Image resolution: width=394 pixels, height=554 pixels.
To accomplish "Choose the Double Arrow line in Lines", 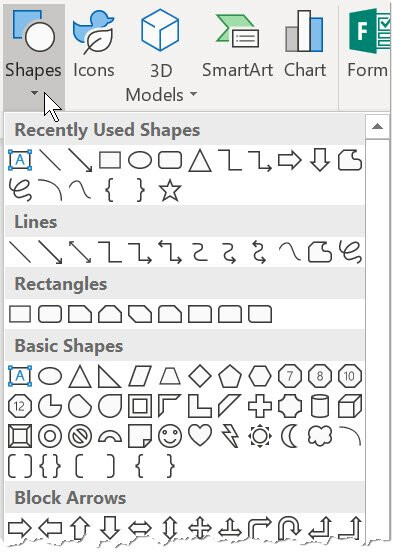I will pos(80,252).
